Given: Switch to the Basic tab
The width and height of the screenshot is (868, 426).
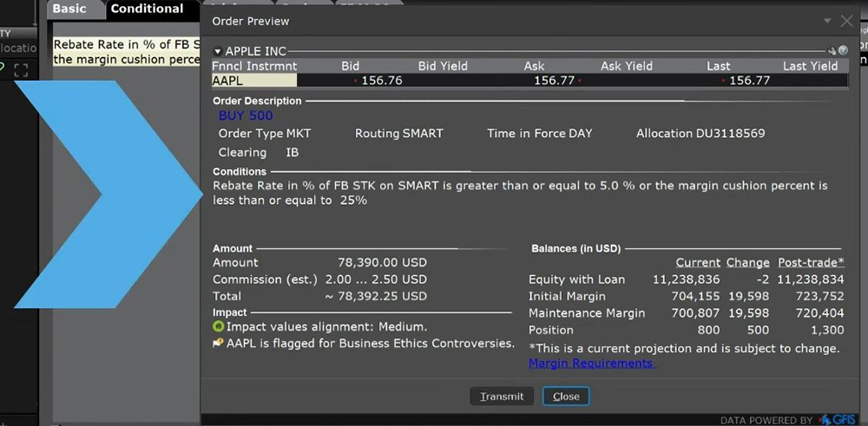Looking at the screenshot, I should 69,9.
